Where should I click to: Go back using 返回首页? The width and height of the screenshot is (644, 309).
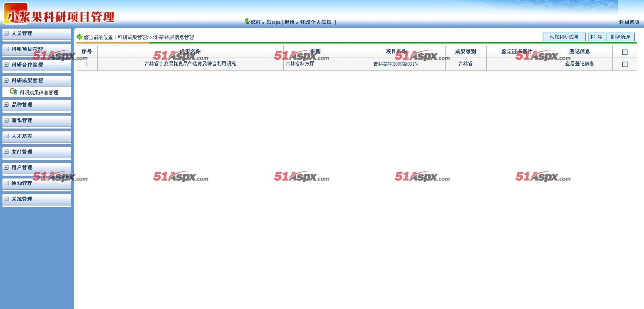[629, 22]
